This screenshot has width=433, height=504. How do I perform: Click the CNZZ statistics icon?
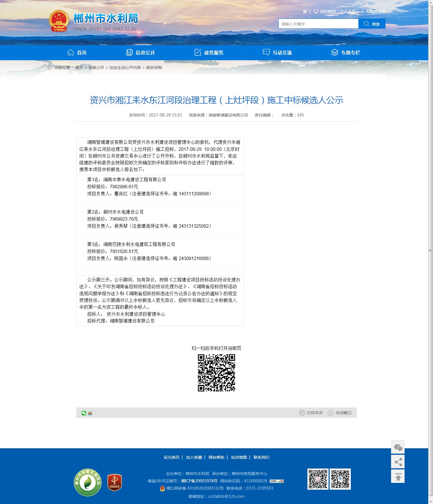pos(277,481)
